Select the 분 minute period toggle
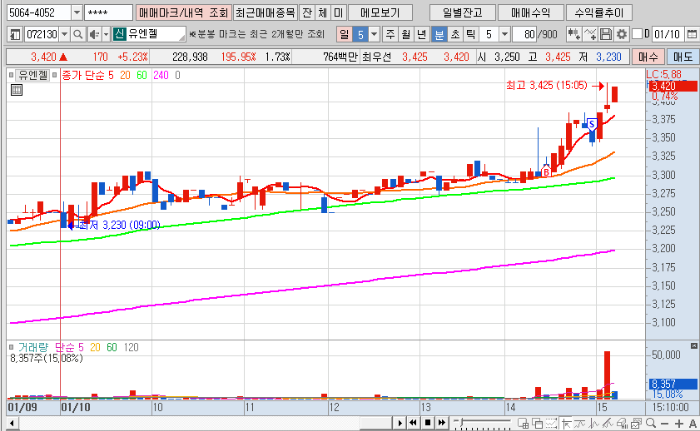 (x=440, y=34)
